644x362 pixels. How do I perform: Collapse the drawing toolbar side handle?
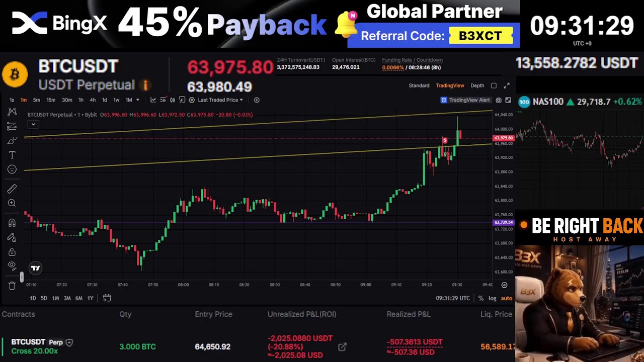pyautogui.click(x=21, y=277)
